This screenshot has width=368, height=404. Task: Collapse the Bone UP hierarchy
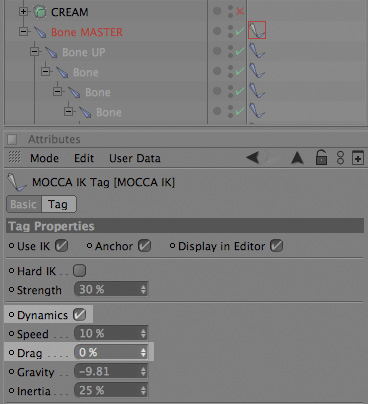click(35, 52)
